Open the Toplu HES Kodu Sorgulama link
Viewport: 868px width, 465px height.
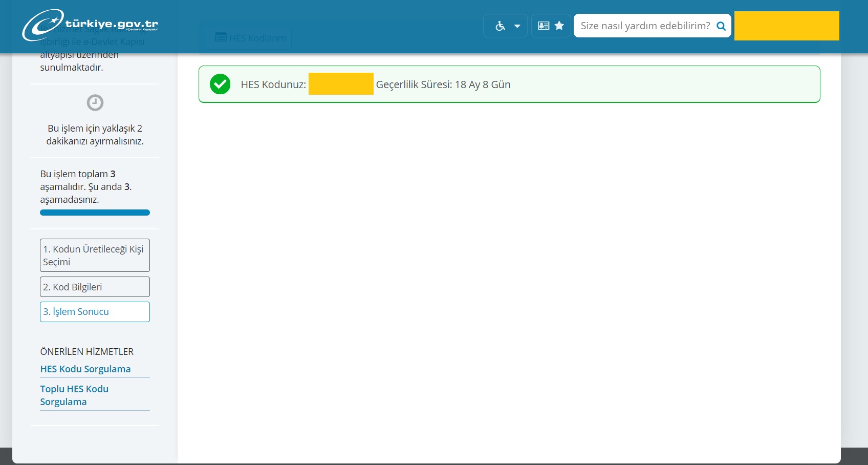[74, 395]
